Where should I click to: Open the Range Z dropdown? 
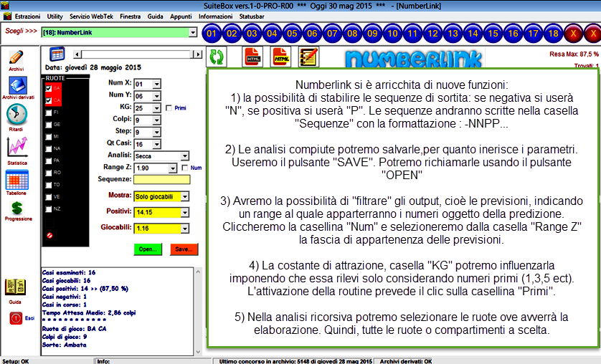[x=173, y=168]
